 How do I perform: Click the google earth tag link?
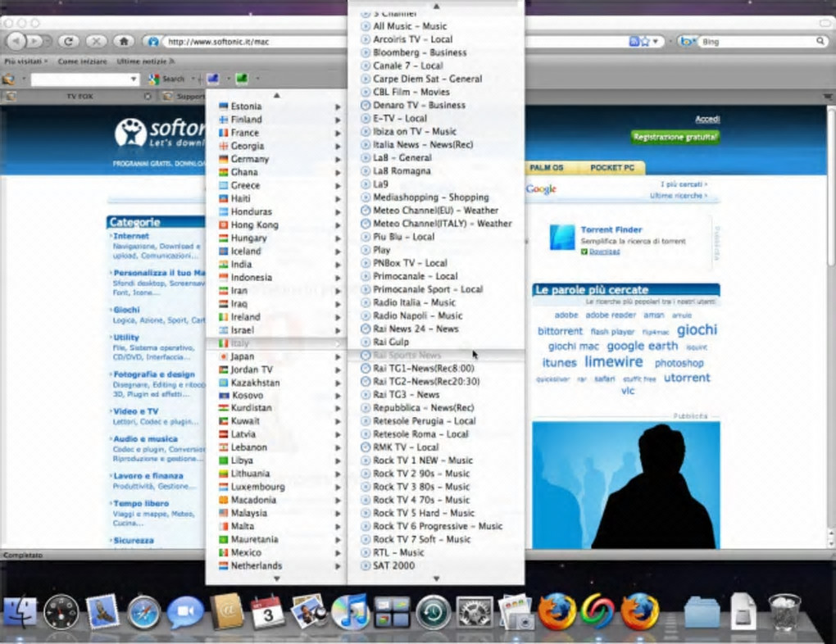(642, 346)
